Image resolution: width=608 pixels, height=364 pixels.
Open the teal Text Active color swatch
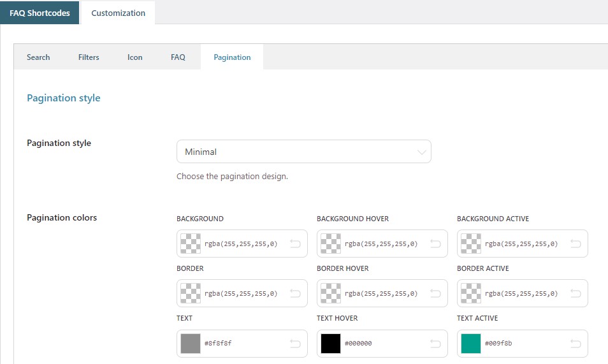pyautogui.click(x=471, y=344)
